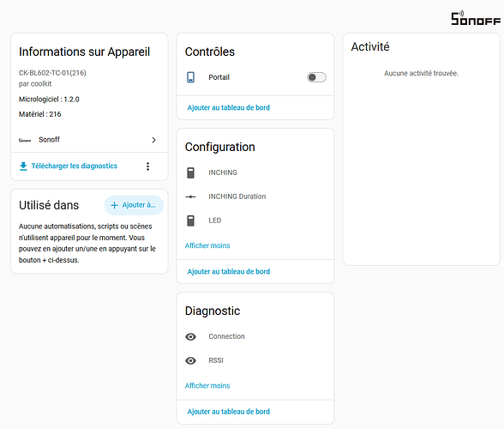Select the par coolkit text

click(x=35, y=84)
